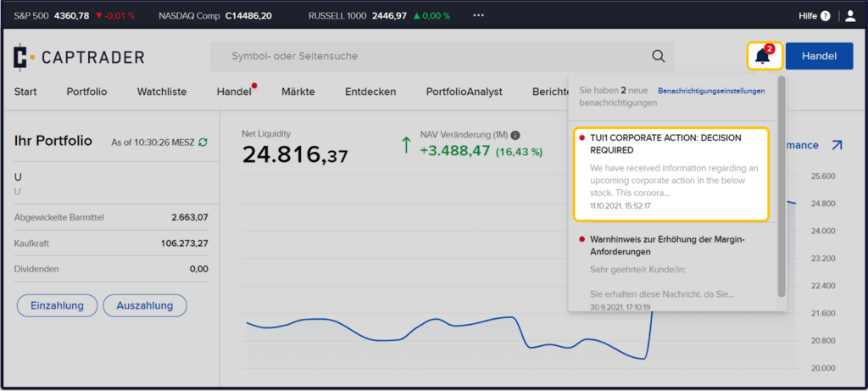This screenshot has width=868, height=391.
Task: Click the Handel button
Action: click(x=820, y=56)
